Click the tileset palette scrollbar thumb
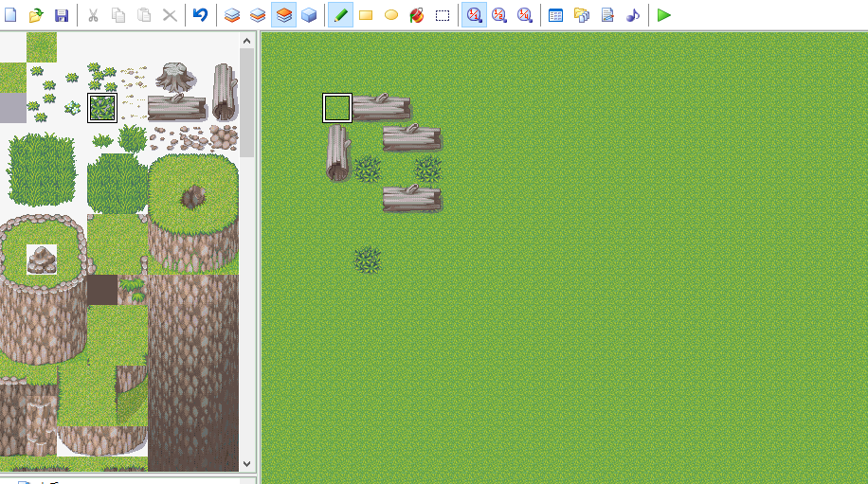868x484 pixels. click(x=247, y=102)
